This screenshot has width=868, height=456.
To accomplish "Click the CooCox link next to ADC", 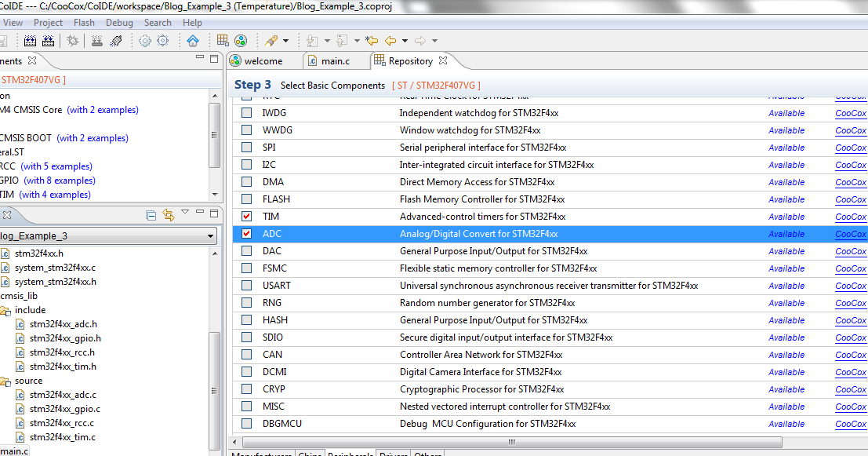I will (851, 234).
